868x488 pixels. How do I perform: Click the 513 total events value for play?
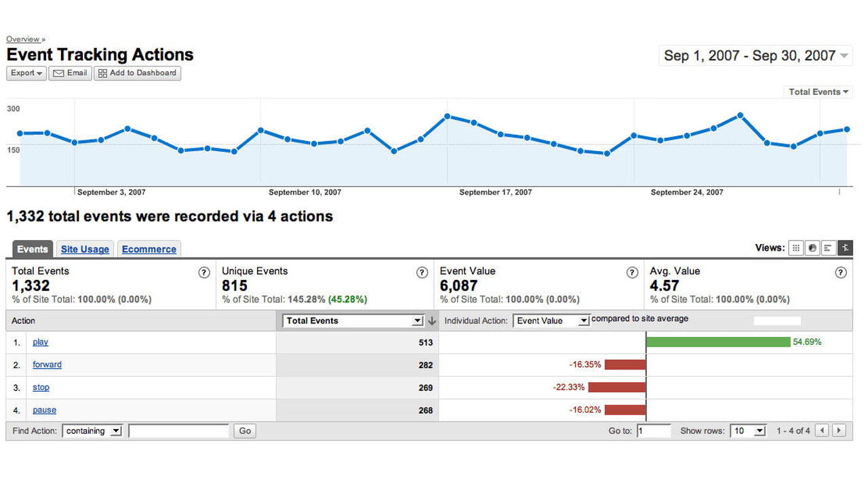click(425, 342)
